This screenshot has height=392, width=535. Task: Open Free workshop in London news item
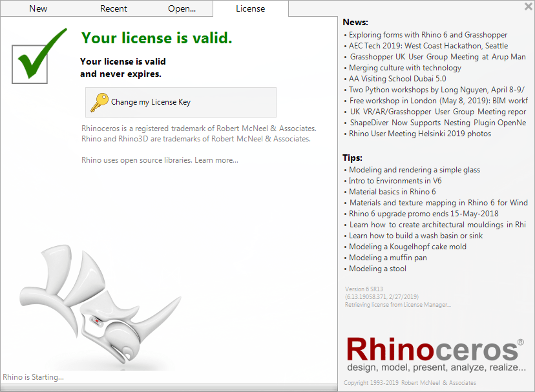pyautogui.click(x=439, y=101)
